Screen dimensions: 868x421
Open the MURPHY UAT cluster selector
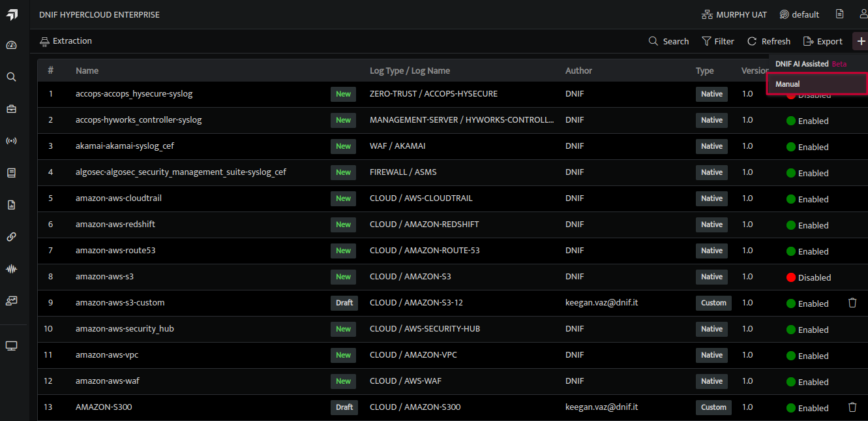pyautogui.click(x=734, y=14)
